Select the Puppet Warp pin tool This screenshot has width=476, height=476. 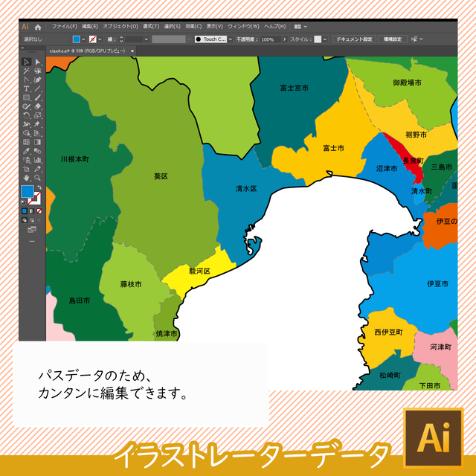tap(38, 124)
